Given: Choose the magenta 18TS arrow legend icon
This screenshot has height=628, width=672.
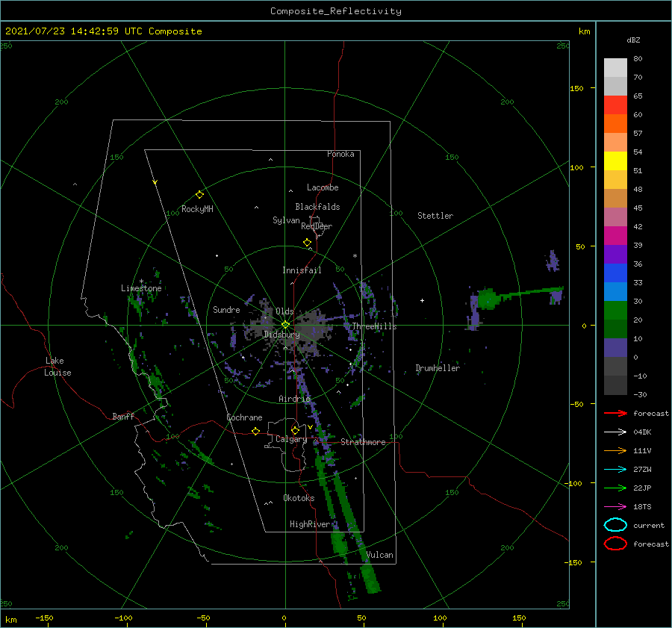Looking at the screenshot, I should click(615, 506).
